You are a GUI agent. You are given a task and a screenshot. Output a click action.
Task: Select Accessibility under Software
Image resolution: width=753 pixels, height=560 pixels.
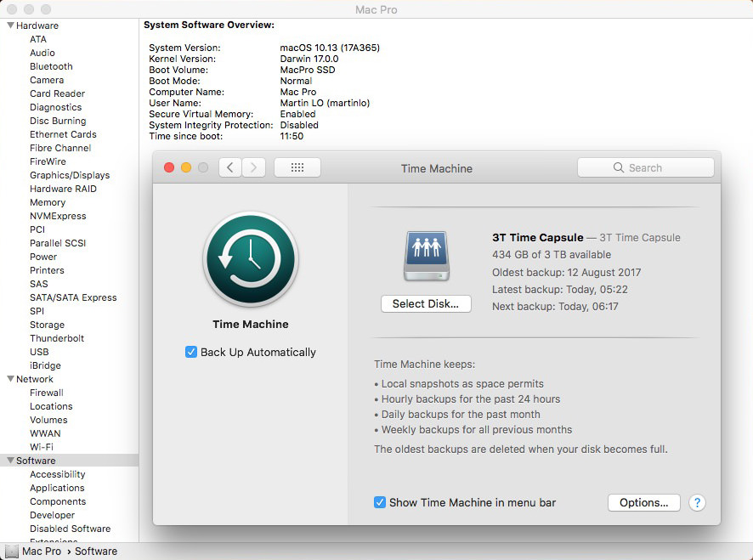pos(57,474)
